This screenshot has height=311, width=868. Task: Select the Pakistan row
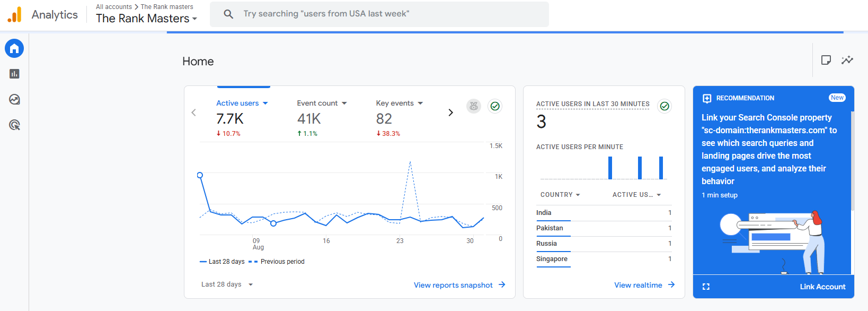(604, 228)
